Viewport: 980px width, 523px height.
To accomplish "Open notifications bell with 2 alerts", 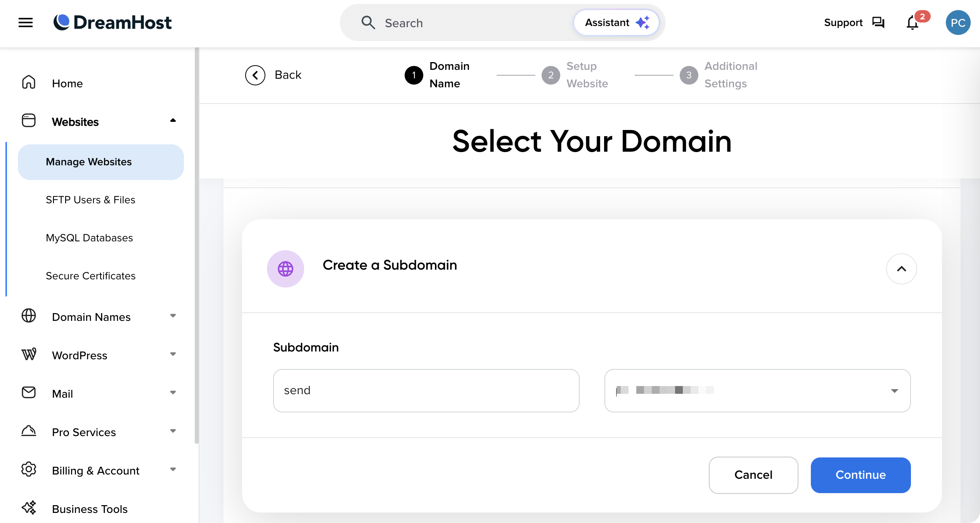I will (912, 23).
